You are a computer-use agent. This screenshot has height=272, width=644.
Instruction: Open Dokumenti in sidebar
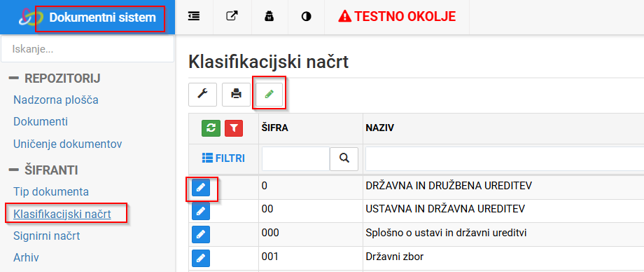tap(41, 122)
